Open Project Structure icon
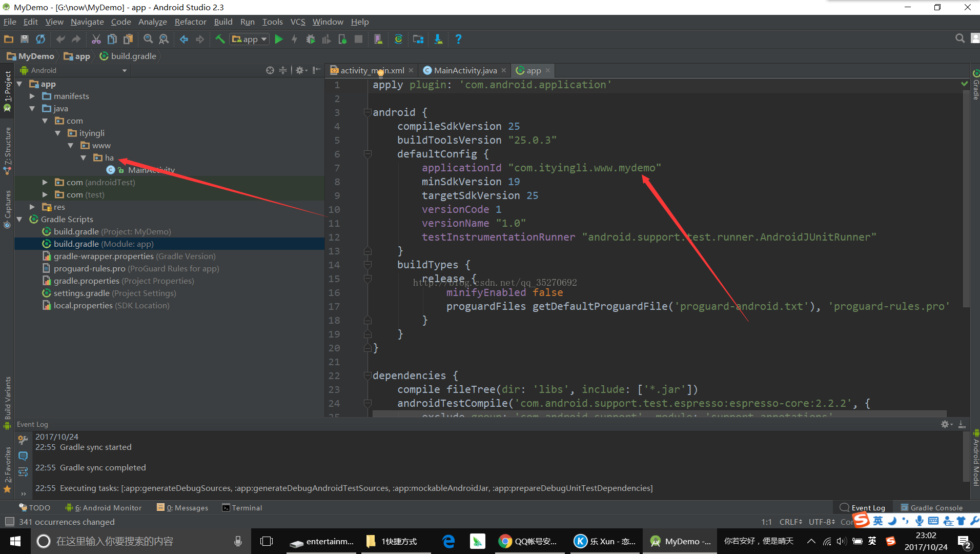 click(x=418, y=39)
